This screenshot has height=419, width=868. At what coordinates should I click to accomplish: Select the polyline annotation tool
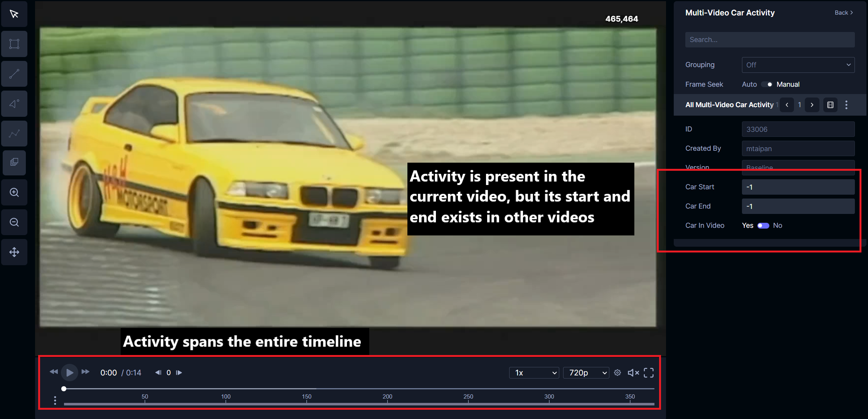coord(14,134)
